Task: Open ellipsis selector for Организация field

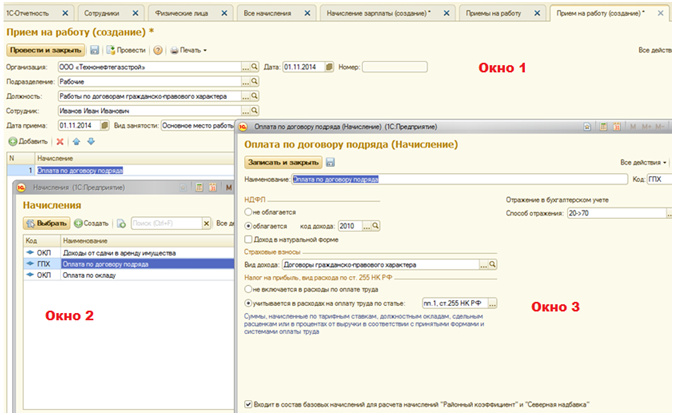Action: 245,67
